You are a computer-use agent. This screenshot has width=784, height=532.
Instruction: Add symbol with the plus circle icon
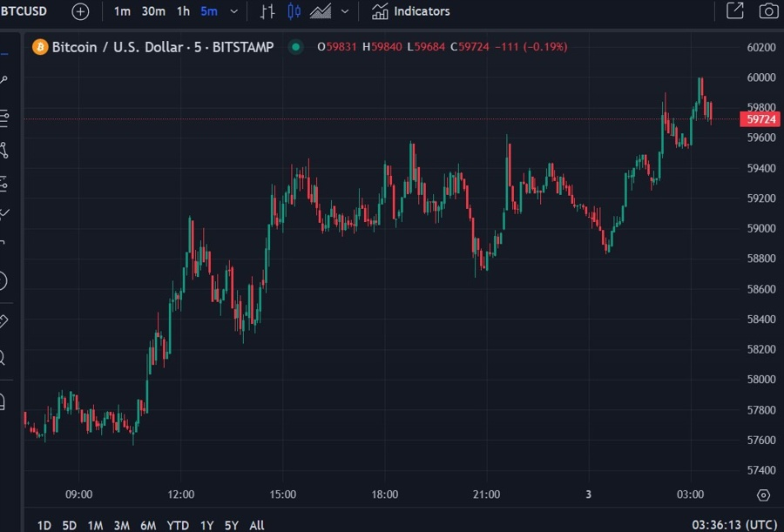click(80, 11)
